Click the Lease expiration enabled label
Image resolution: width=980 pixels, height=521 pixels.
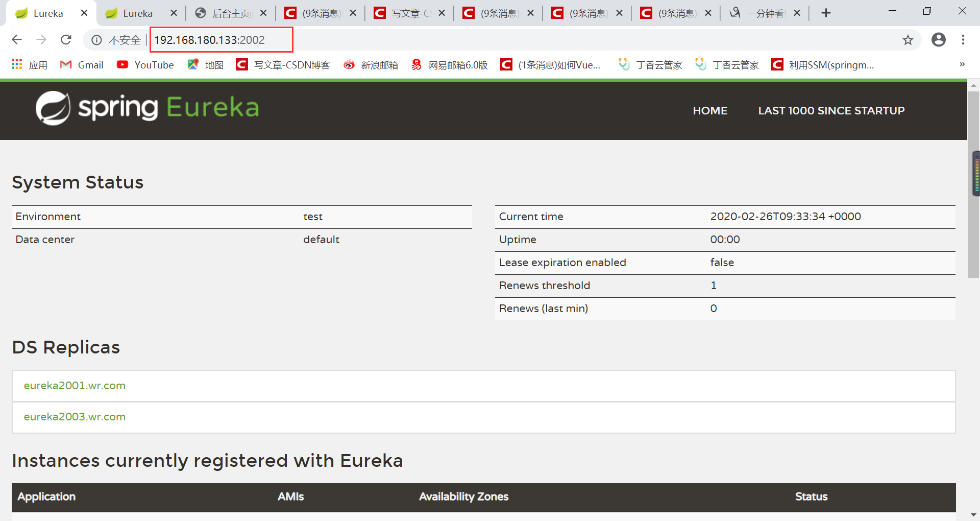[x=562, y=263]
